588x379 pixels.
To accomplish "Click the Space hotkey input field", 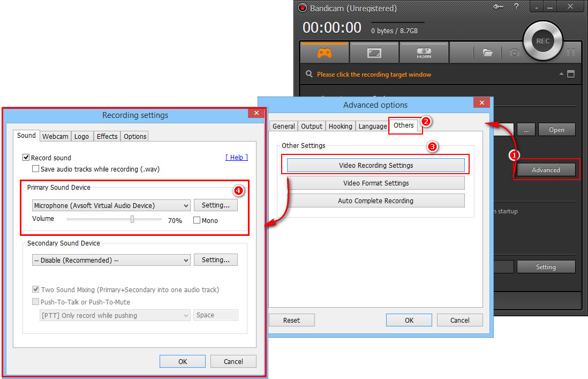I will tap(216, 315).
